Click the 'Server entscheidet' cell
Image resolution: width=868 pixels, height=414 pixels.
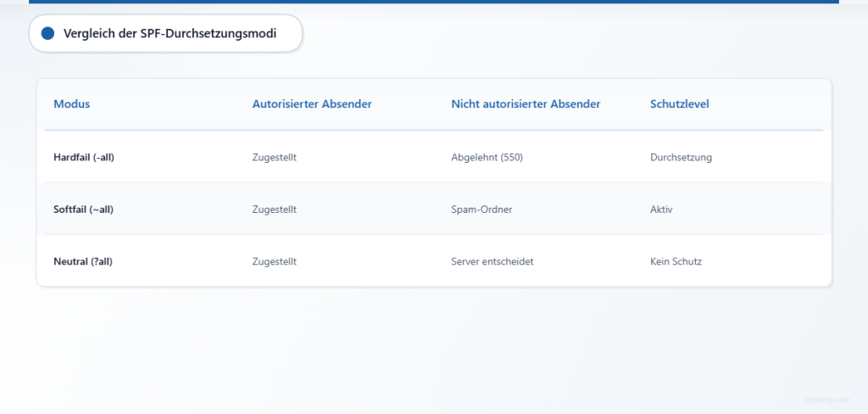click(x=492, y=261)
